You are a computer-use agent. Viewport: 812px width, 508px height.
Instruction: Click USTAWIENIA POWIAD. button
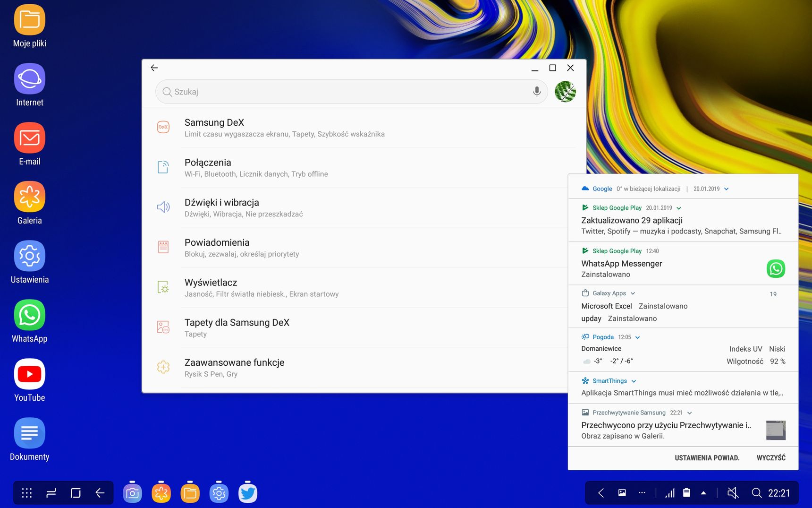pyautogui.click(x=707, y=458)
